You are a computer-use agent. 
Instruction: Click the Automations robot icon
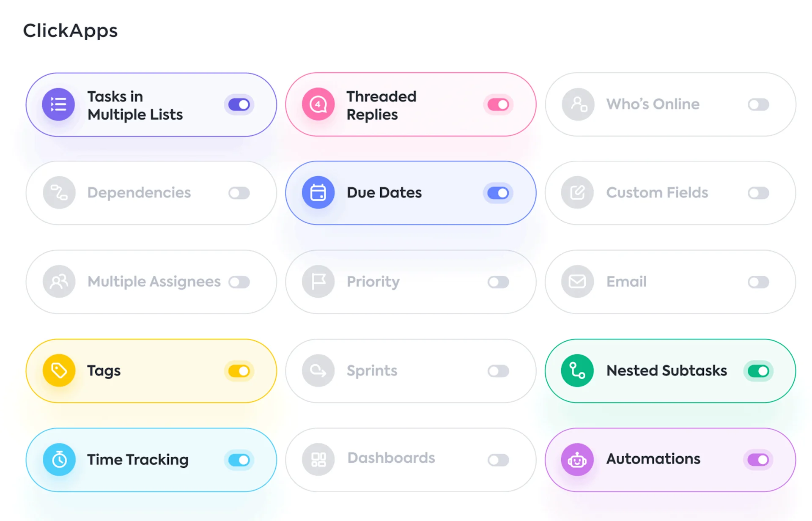pos(577,460)
